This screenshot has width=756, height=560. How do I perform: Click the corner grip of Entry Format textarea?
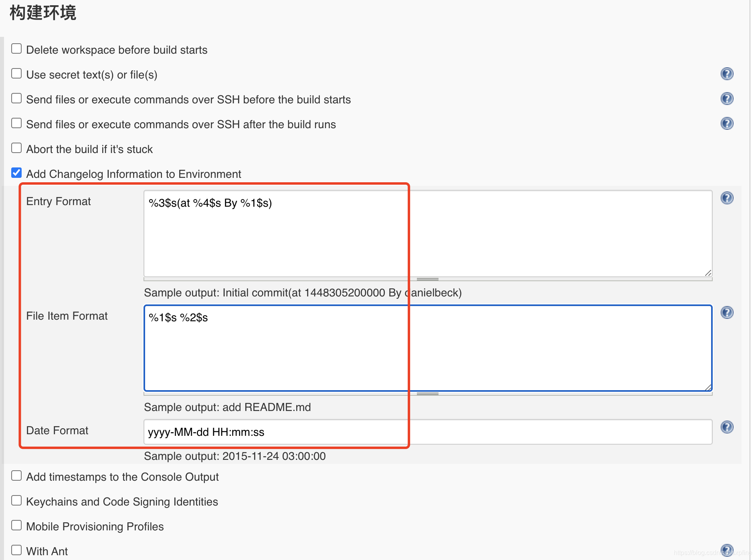(x=708, y=273)
